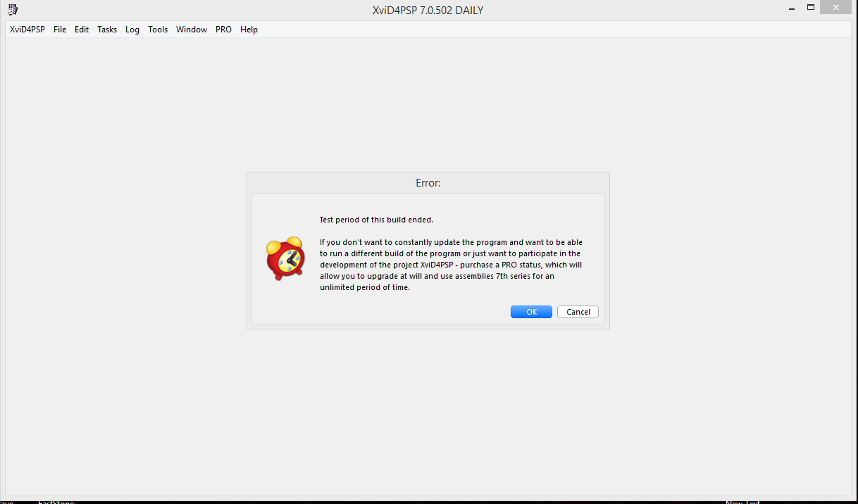Image resolution: width=858 pixels, height=504 pixels.
Task: Maximize the XviD4PSP window
Action: (x=811, y=8)
